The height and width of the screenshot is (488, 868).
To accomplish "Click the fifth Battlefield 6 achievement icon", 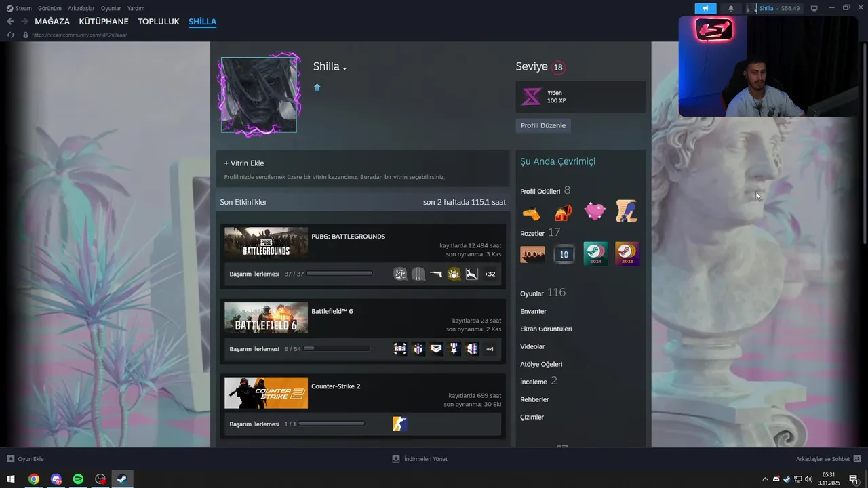I will click(471, 349).
